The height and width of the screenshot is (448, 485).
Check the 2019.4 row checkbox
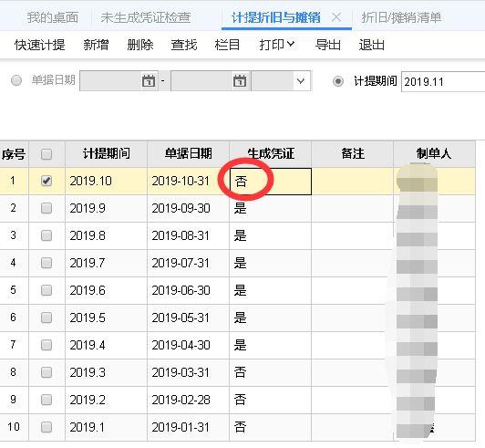46,345
